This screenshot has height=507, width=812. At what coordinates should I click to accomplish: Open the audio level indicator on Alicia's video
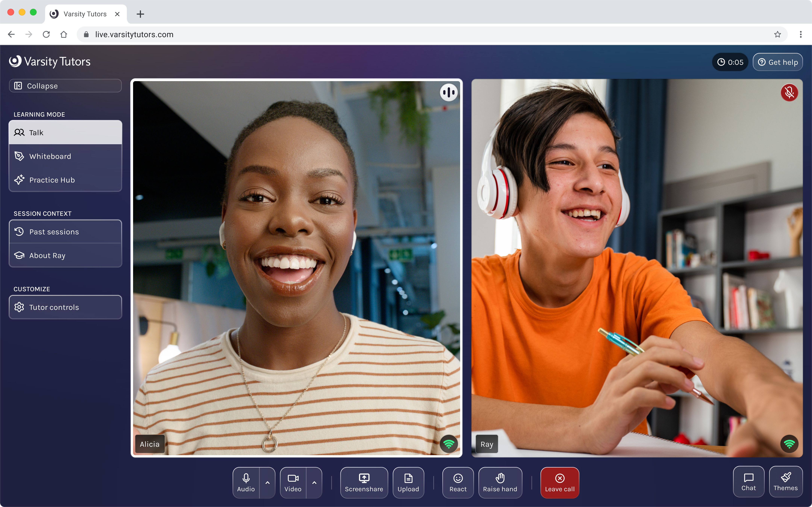(449, 92)
